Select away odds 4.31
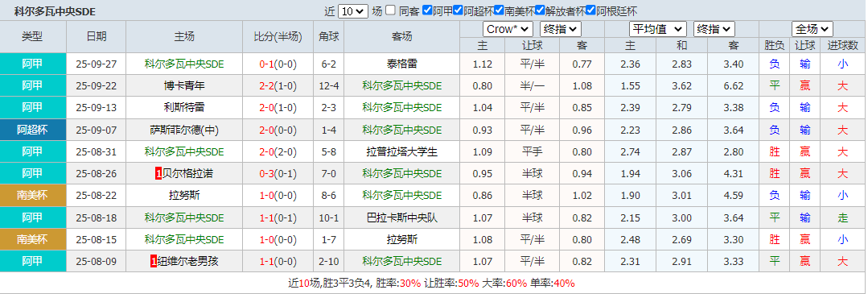 coord(733,174)
